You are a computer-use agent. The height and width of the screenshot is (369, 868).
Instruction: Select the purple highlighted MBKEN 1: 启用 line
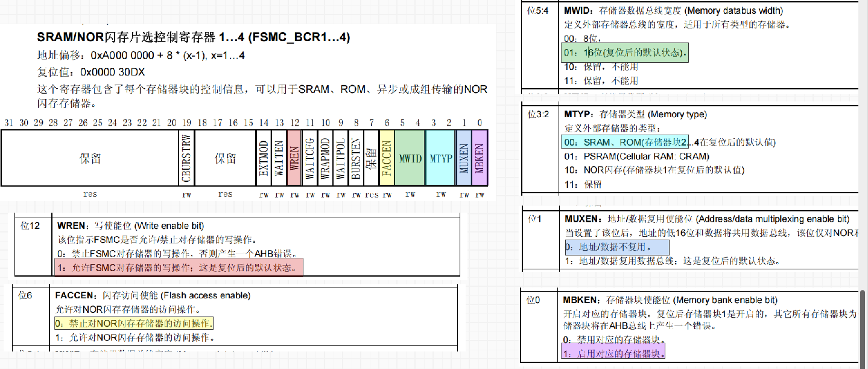tap(613, 353)
